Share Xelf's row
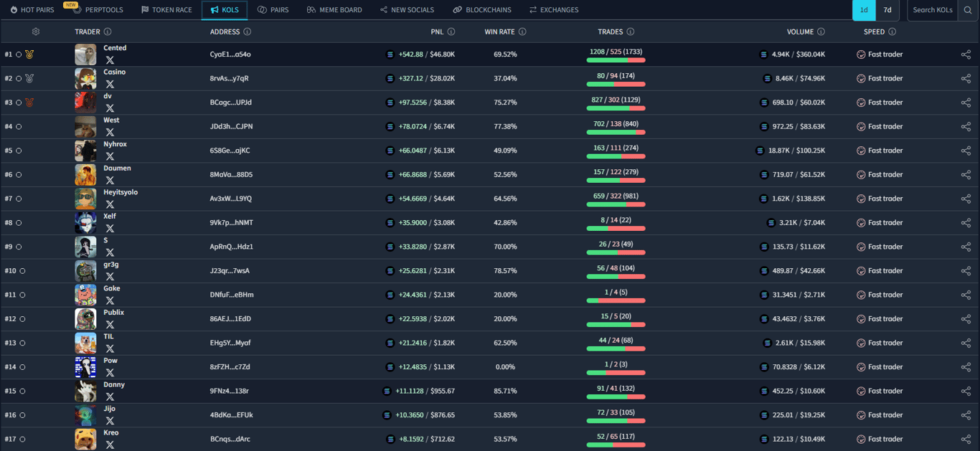The height and width of the screenshot is (451, 980). (x=966, y=222)
